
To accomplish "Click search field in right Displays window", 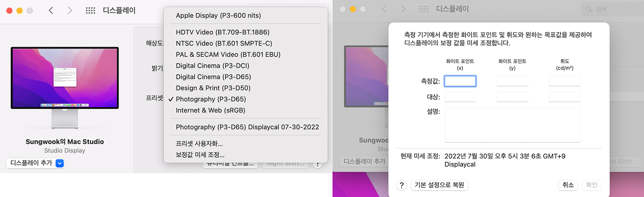I will click(x=612, y=9).
